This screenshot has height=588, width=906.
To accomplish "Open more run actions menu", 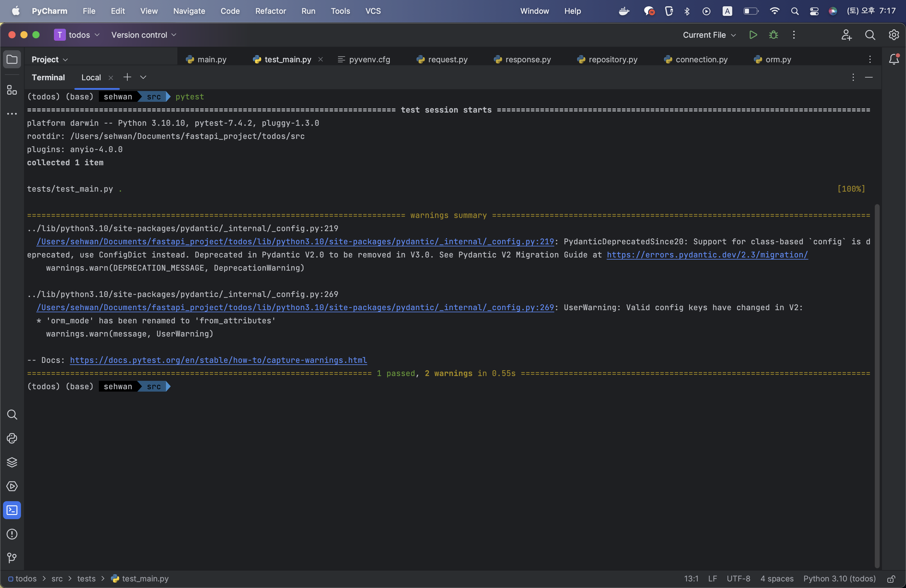I will [793, 35].
